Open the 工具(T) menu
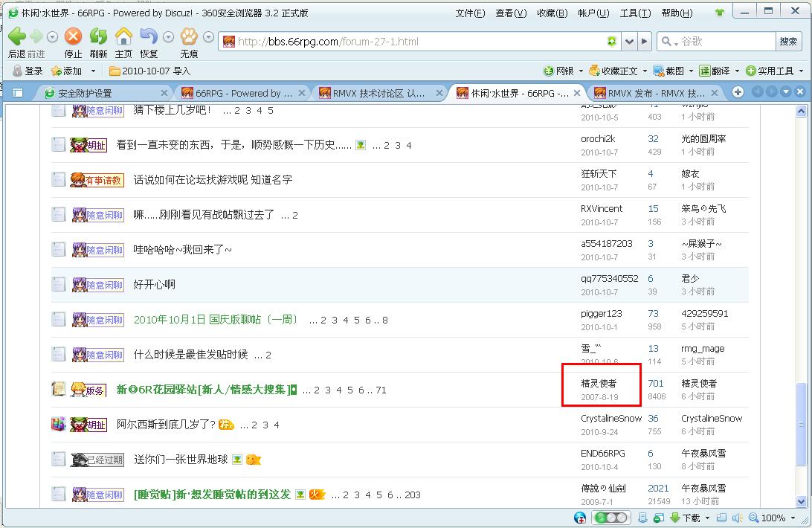This screenshot has height=528, width=812. 636,13
